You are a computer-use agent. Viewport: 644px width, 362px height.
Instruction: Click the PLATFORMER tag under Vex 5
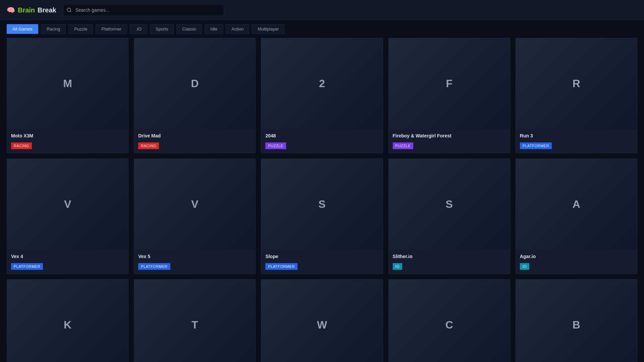point(154,266)
